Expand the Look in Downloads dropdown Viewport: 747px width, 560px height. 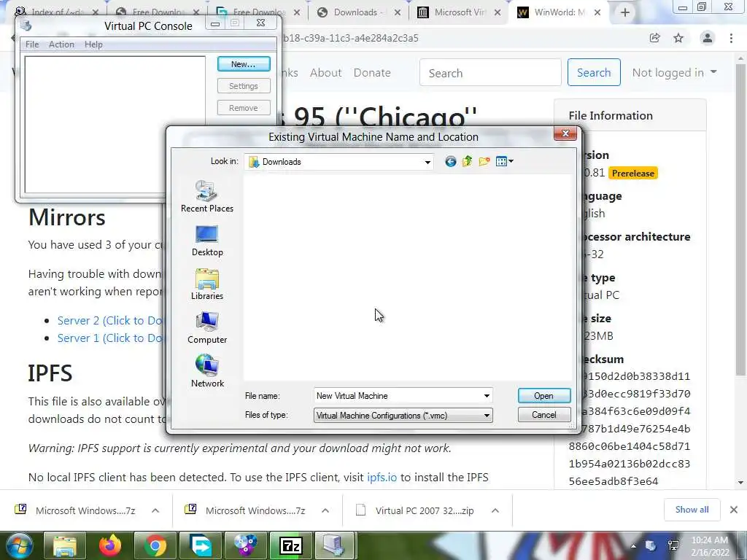coord(427,162)
